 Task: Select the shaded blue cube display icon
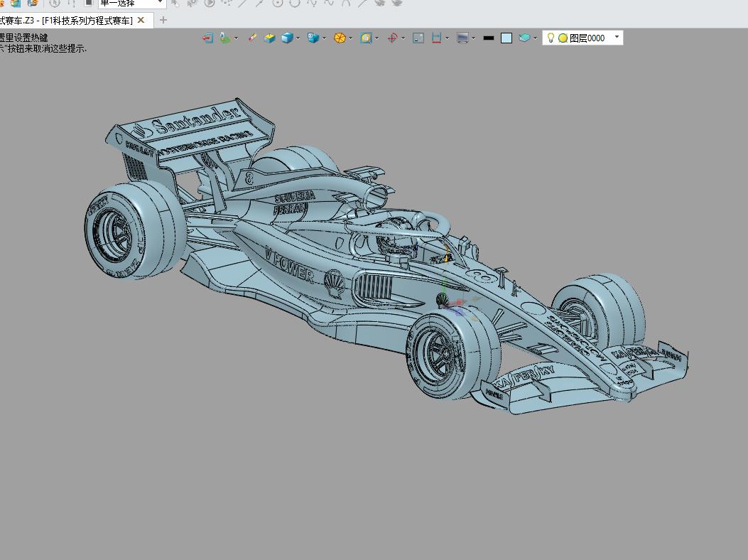pos(286,38)
